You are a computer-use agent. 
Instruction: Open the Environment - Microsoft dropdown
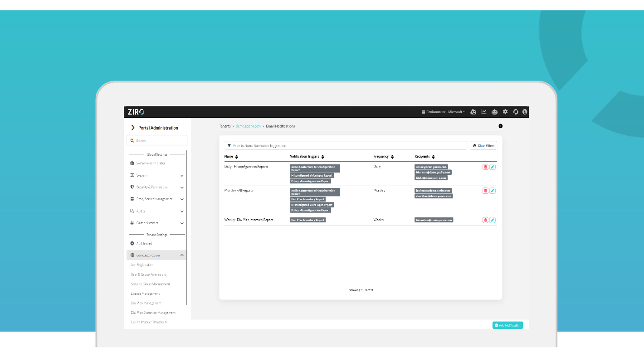click(443, 112)
